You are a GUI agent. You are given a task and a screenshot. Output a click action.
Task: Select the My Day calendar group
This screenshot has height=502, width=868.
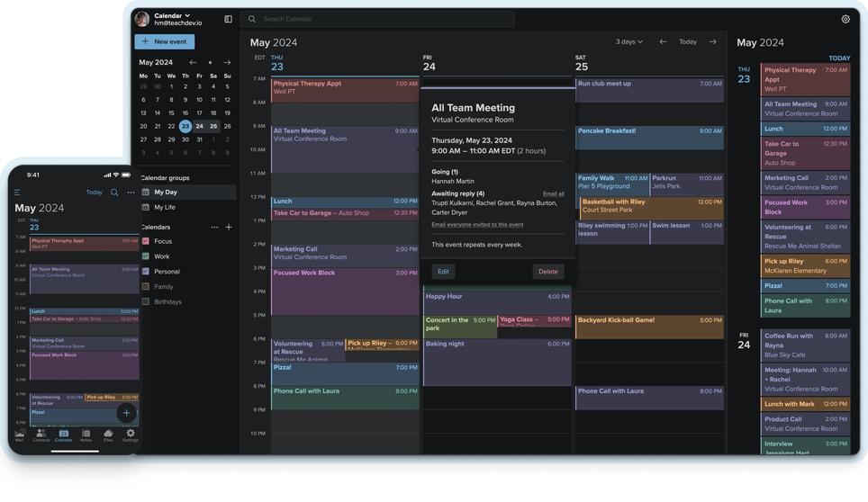pos(188,192)
